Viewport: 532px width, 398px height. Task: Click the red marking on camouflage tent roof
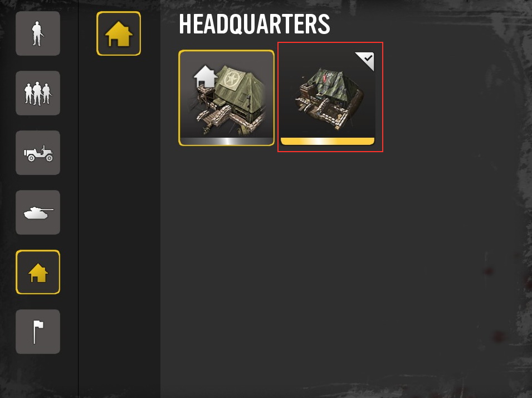(325, 78)
